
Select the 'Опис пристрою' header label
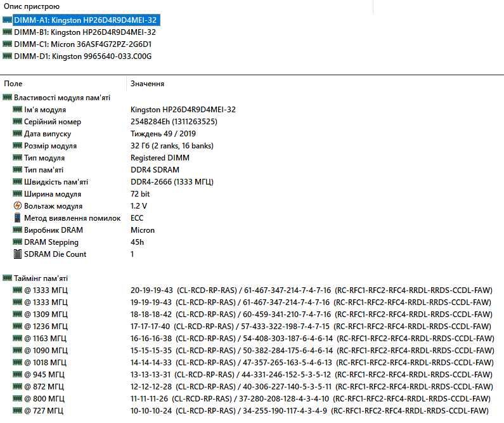[32, 6]
